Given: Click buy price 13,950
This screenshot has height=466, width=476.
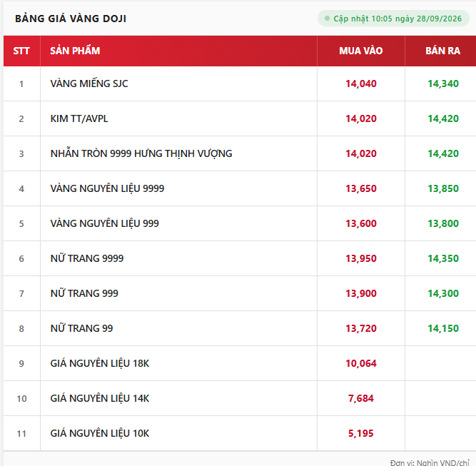Looking at the screenshot, I should [361, 258].
